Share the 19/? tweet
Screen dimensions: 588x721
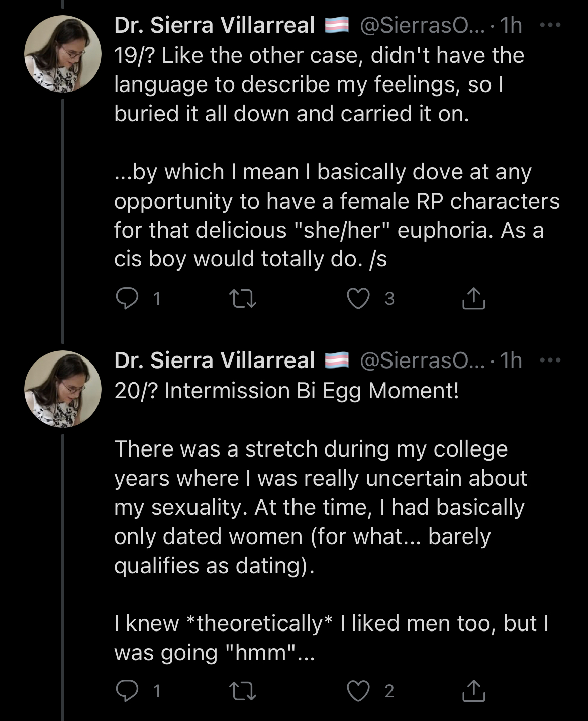[x=473, y=298]
